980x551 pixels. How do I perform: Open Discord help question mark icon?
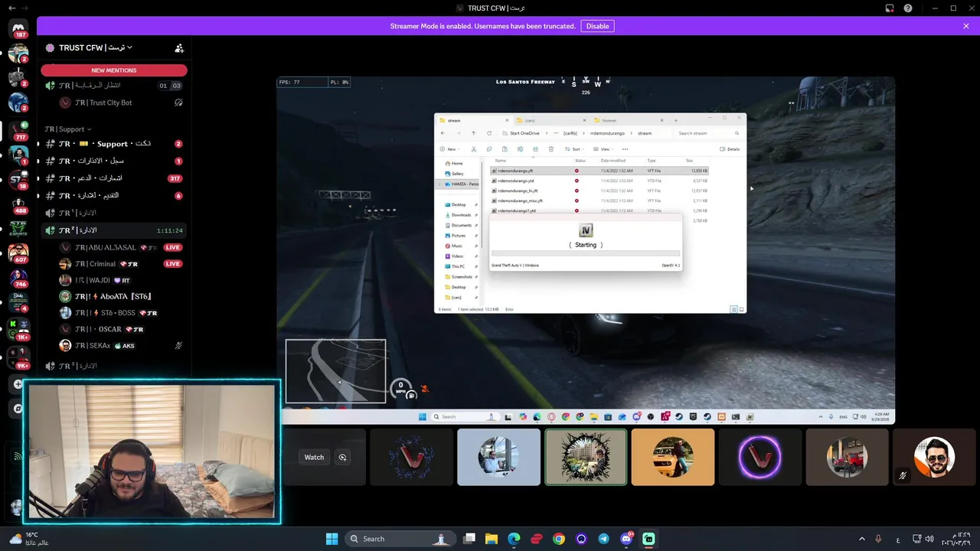pos(908,8)
